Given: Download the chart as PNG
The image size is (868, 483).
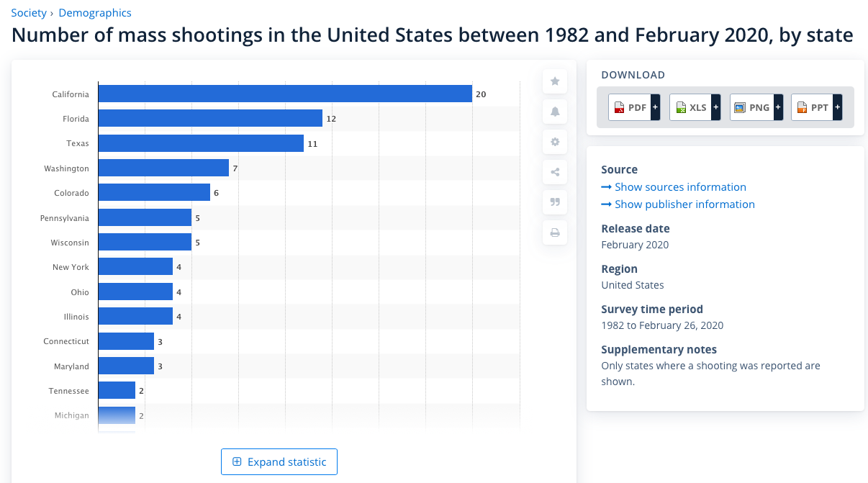Looking at the screenshot, I should 751,108.
